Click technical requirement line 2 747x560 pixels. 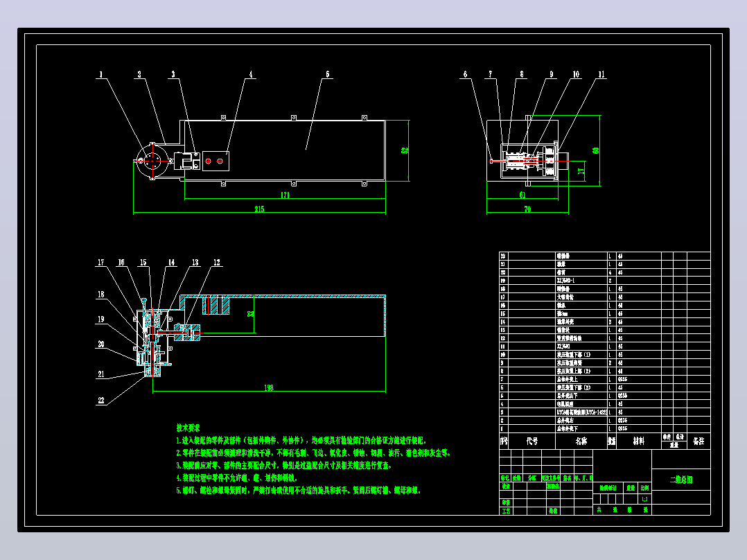click(x=313, y=453)
